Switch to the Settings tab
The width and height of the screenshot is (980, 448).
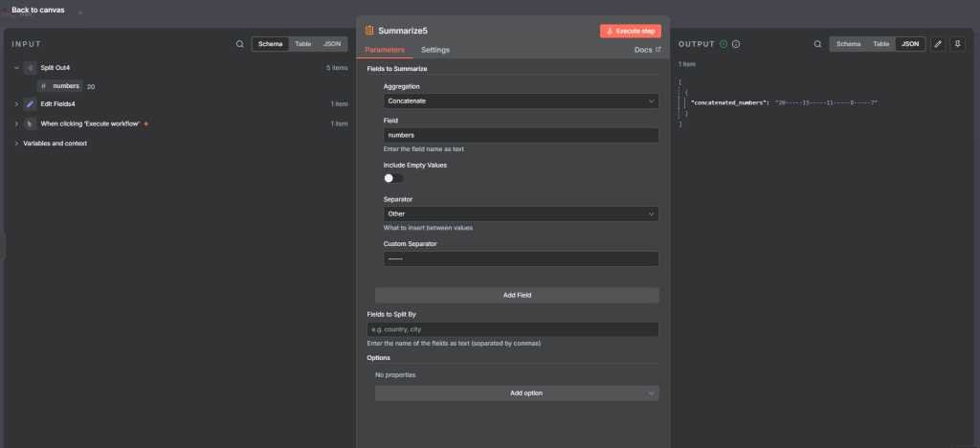click(x=435, y=50)
